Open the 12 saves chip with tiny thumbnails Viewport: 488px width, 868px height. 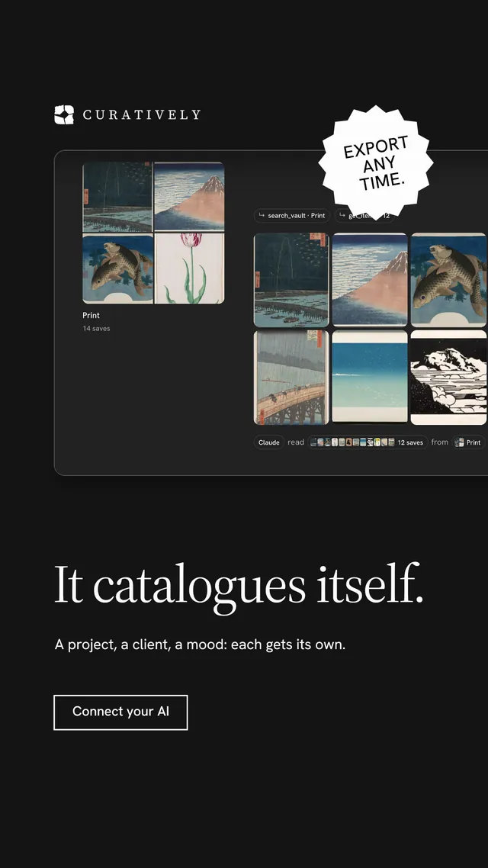click(368, 442)
